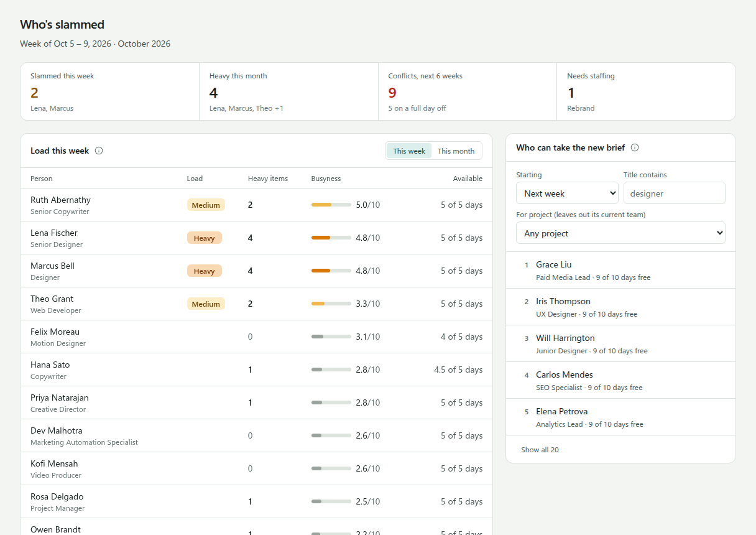Switch to the This week view
This screenshot has width=756, height=535.
tap(409, 151)
